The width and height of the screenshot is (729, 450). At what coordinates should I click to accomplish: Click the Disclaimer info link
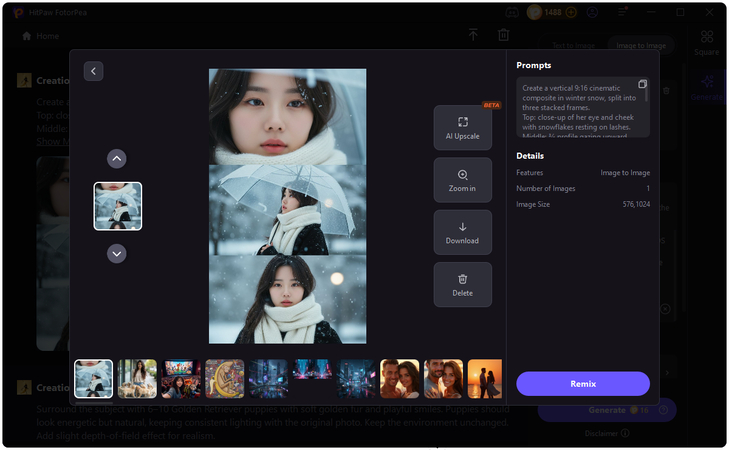click(607, 433)
